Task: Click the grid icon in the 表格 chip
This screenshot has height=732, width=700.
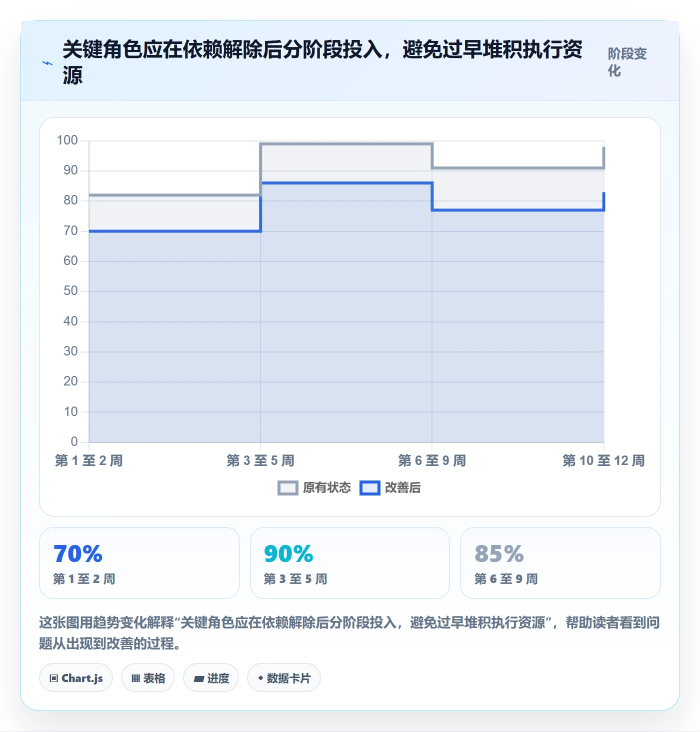Action: click(136, 678)
